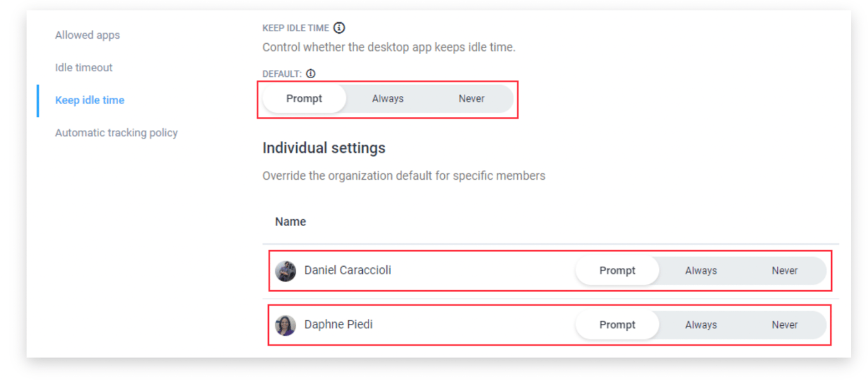Set organization default to Prompt
The width and height of the screenshot is (868, 381).
tap(304, 99)
